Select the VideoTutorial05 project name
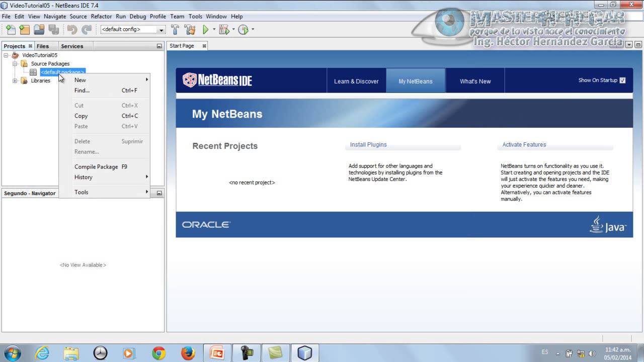 [40, 55]
